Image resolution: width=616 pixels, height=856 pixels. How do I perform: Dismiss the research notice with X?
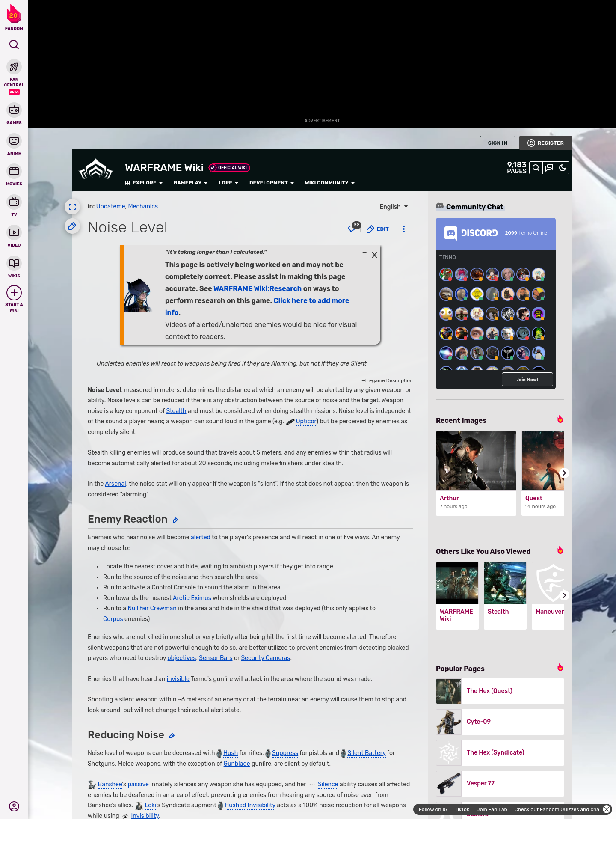(x=374, y=255)
